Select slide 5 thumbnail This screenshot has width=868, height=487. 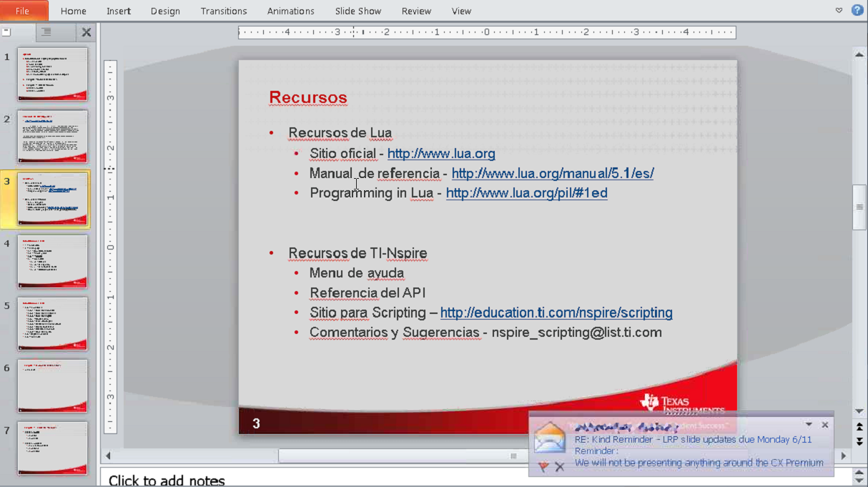tap(53, 324)
